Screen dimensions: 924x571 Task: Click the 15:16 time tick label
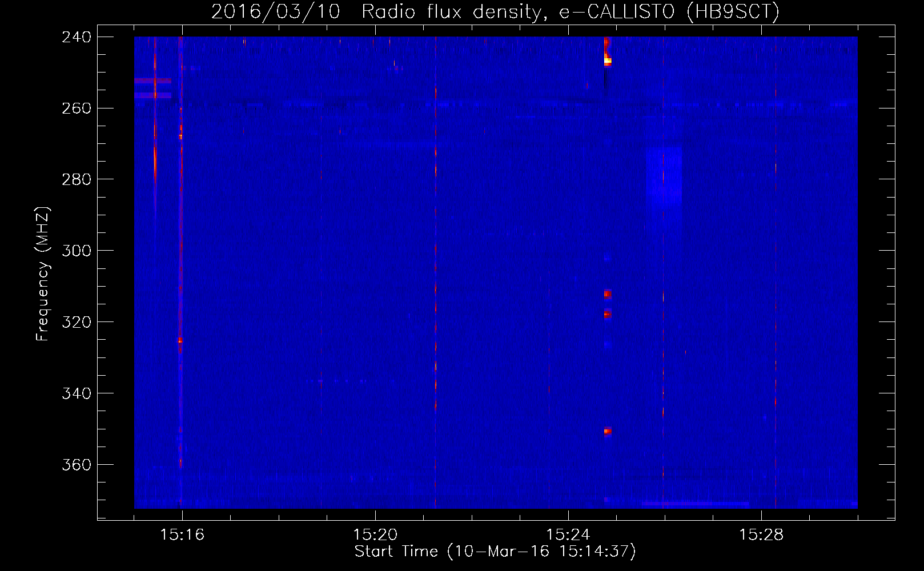click(182, 535)
